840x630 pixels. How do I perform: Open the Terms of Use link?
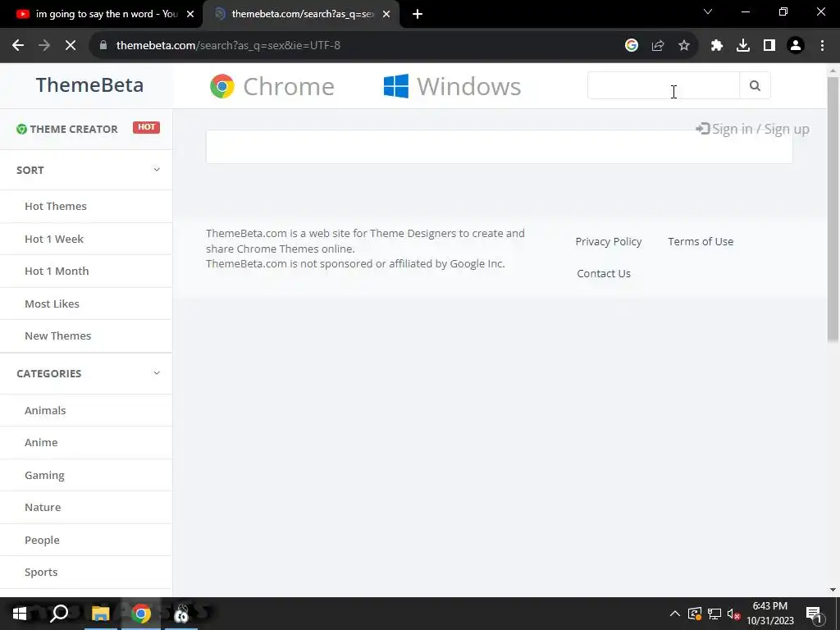point(701,242)
